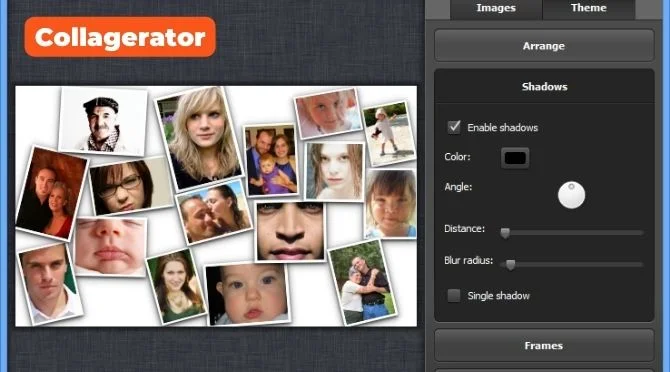670x372 pixels.
Task: Select the couple against red backdrop photo
Action: point(52,193)
